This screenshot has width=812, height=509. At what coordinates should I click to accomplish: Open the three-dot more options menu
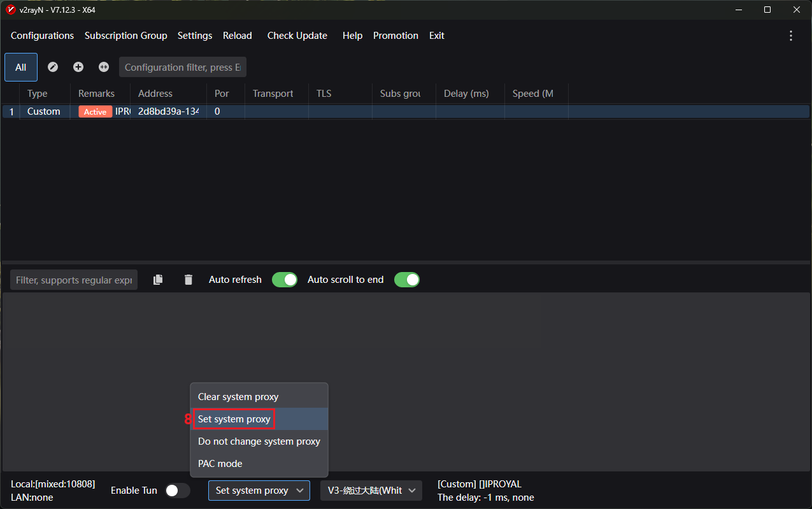791,36
